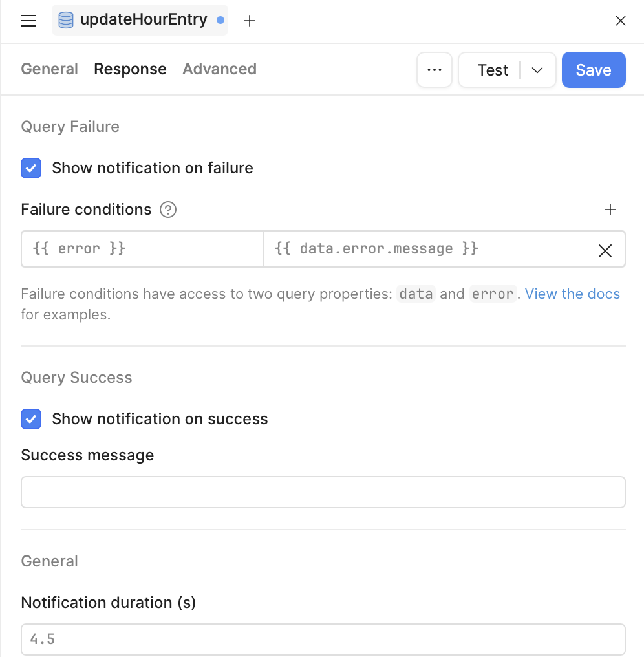Click the failure condition error expression field

pos(142,249)
